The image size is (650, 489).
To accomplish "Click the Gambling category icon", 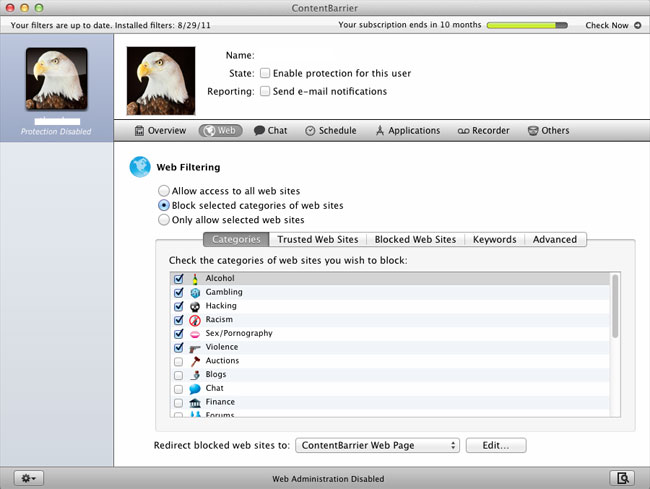I will pos(195,293).
